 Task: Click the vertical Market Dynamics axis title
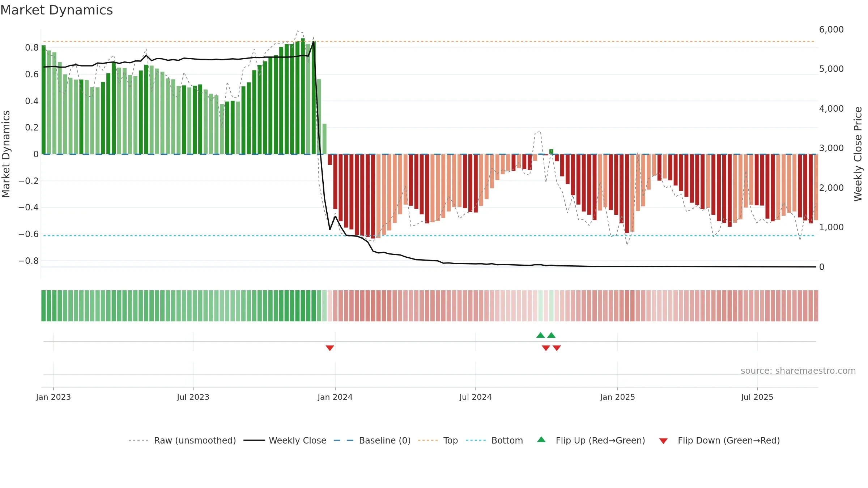coord(6,154)
